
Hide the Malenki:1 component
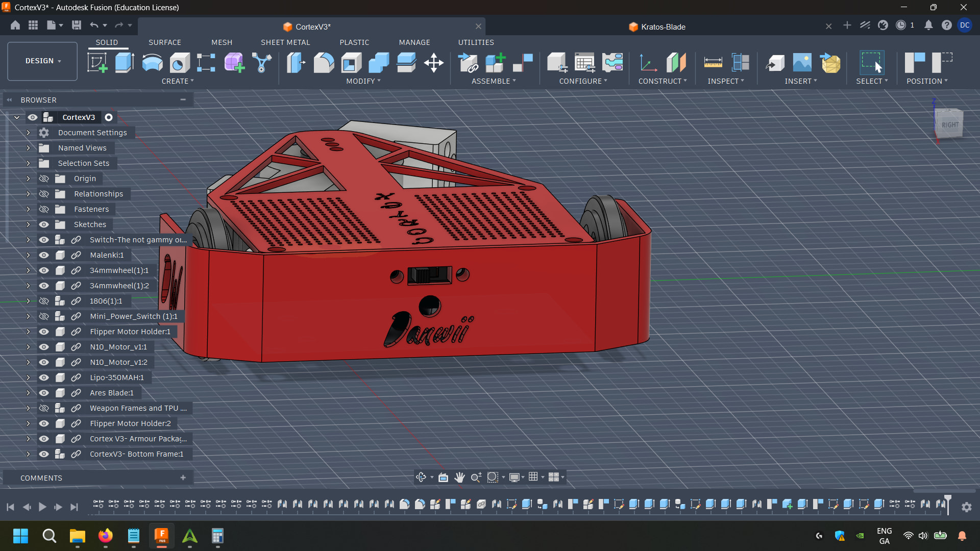click(44, 255)
